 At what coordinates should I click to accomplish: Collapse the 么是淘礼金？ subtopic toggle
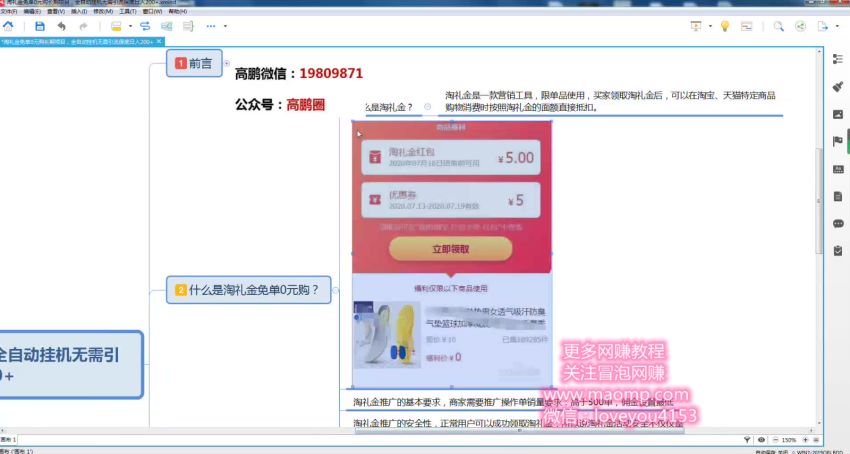(x=427, y=107)
